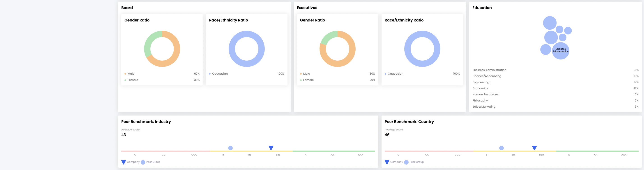This screenshot has width=644, height=170.
Task: Click the Sales/Marketing entry in the Education list
Action: pos(483,107)
